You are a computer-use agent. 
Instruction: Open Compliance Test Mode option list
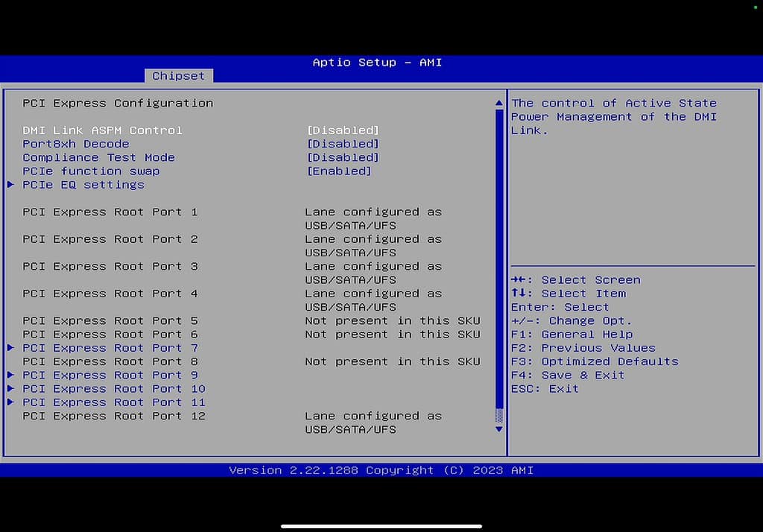click(343, 158)
